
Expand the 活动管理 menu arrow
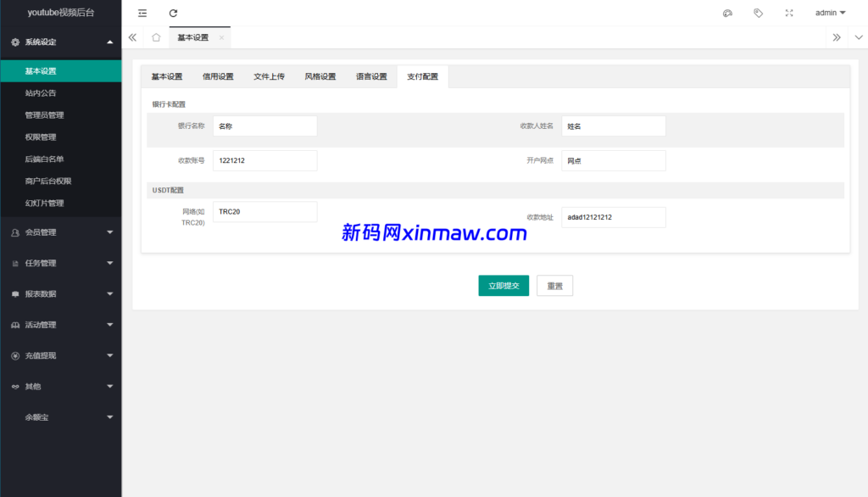point(109,325)
